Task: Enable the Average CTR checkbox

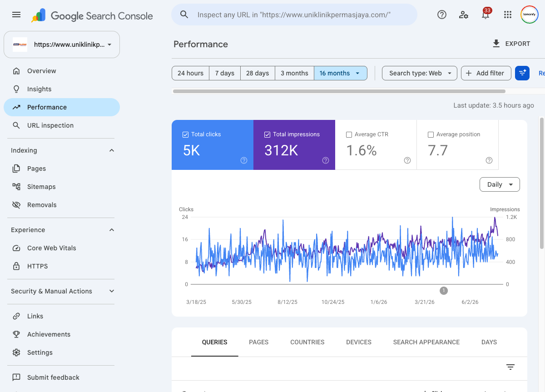Action: click(349, 134)
